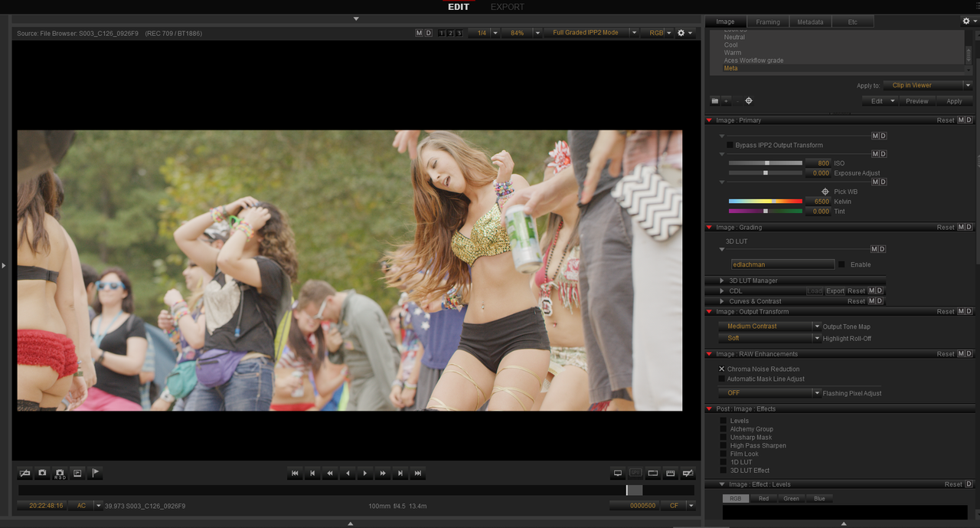Select viewer preset 1
The width and height of the screenshot is (980, 528).
click(442, 33)
